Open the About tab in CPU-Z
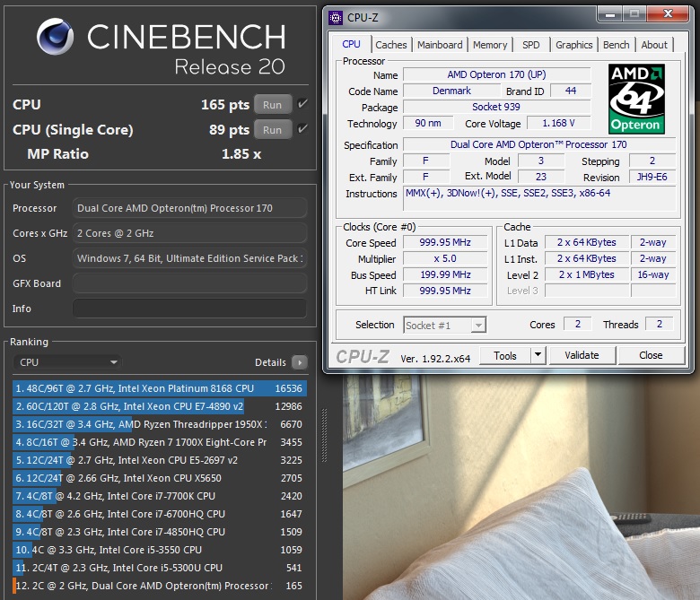The width and height of the screenshot is (700, 600). click(x=654, y=45)
